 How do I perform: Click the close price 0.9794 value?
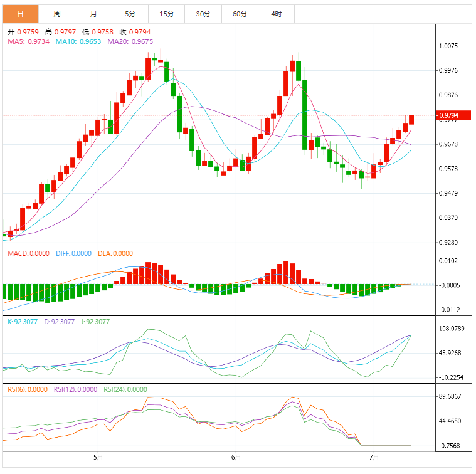[x=140, y=32]
